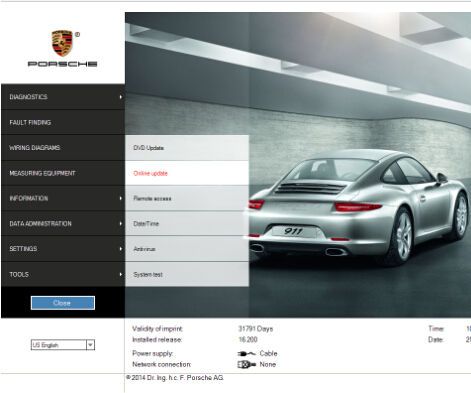This screenshot has height=393, width=471.
Task: Click the Date label
Action: click(436, 340)
